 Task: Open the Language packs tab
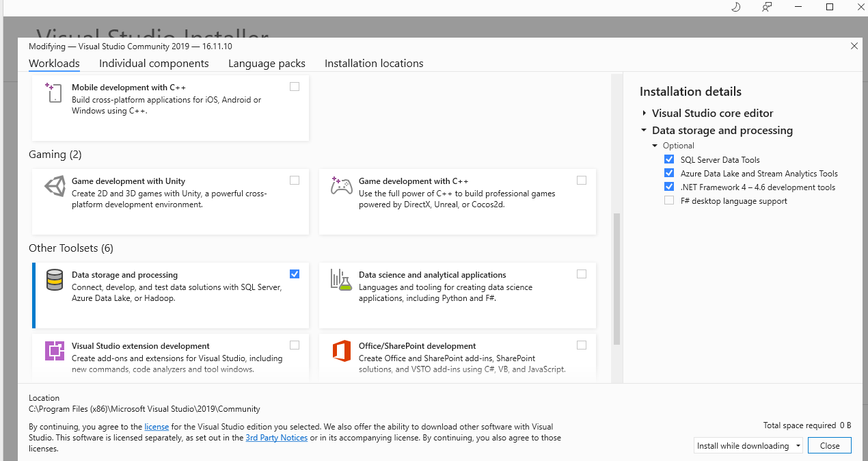click(x=267, y=64)
